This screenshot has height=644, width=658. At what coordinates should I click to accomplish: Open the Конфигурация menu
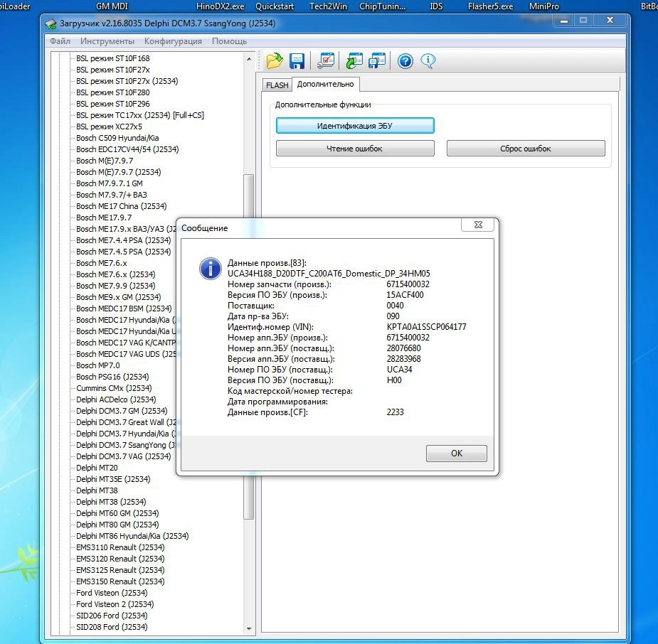[x=173, y=41]
